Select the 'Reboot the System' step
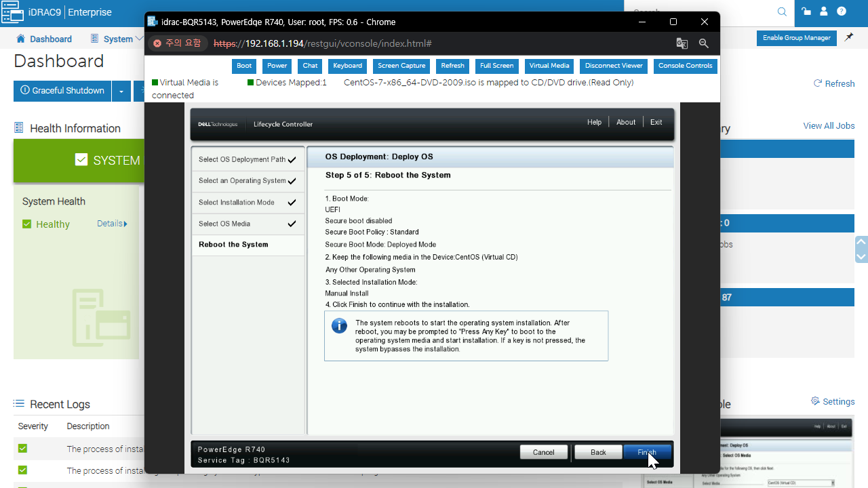This screenshot has height=488, width=868. tap(248, 245)
